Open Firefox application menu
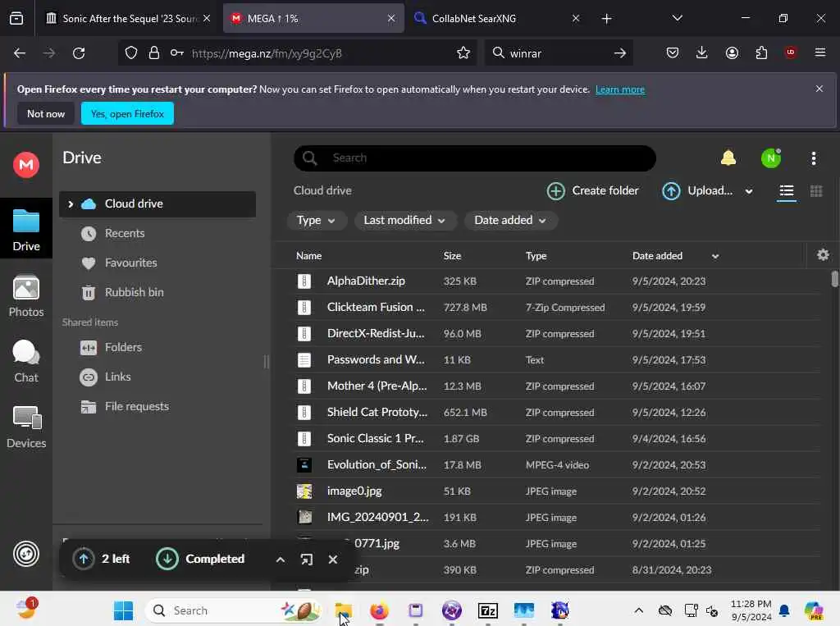 [x=819, y=53]
